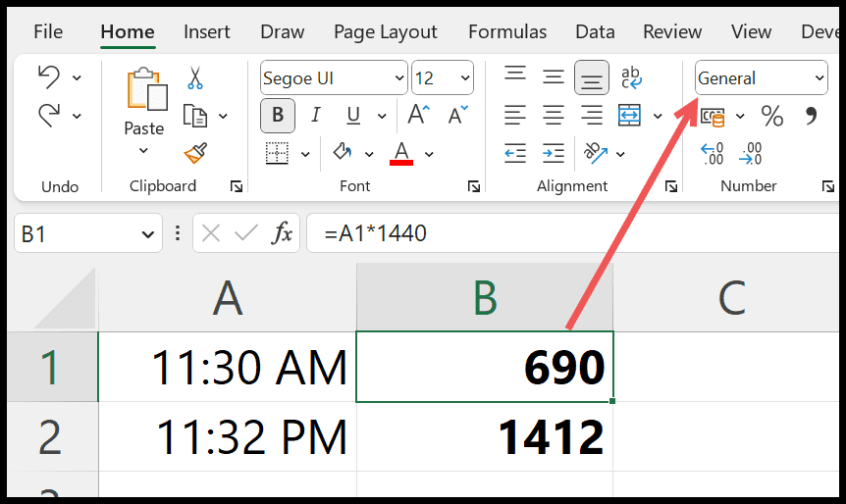
Task: Open the Redo history dropdown arrow
Action: 77,116
